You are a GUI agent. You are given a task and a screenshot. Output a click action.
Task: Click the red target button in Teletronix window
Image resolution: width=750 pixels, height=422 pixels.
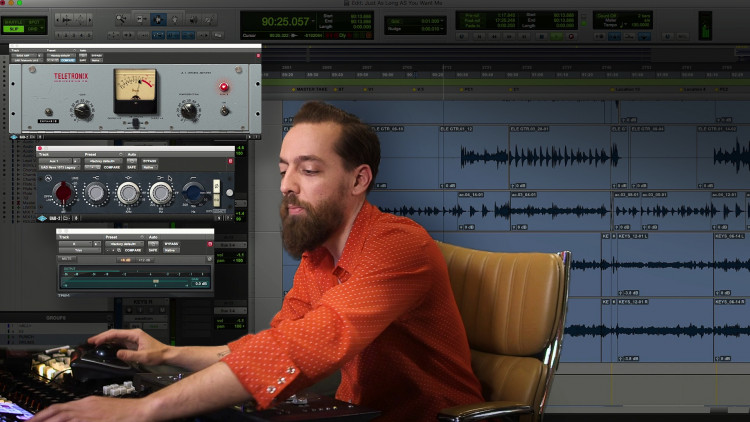coord(258,56)
